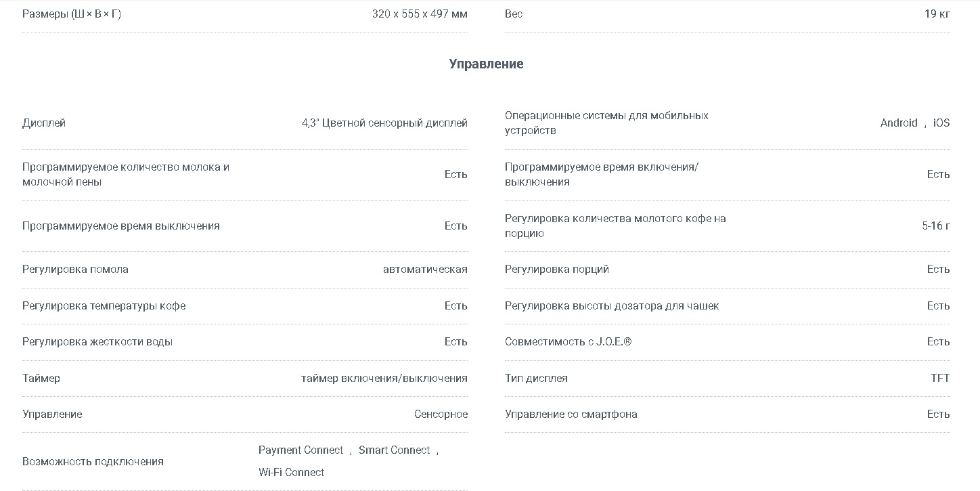Image resolution: width=980 pixels, height=491 pixels.
Task: Click the 19 кг weight value
Action: pyautogui.click(x=937, y=14)
